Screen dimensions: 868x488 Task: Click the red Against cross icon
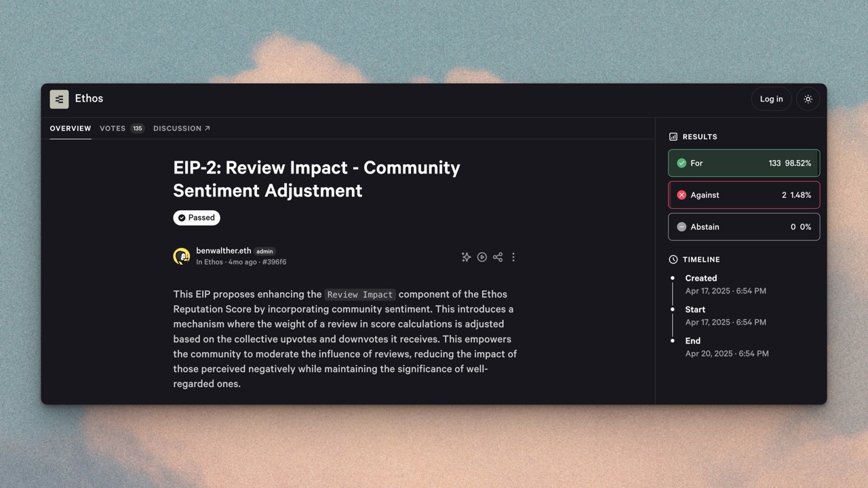tap(682, 195)
